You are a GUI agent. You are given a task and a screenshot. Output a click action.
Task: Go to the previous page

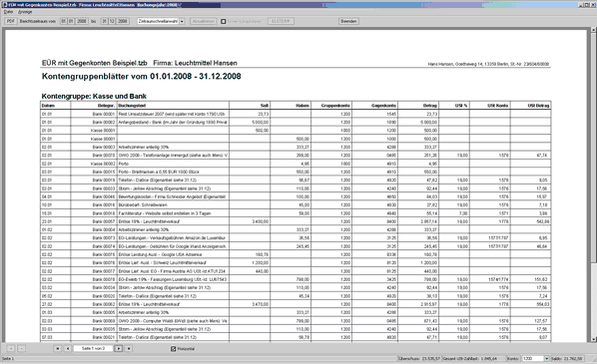68,348
